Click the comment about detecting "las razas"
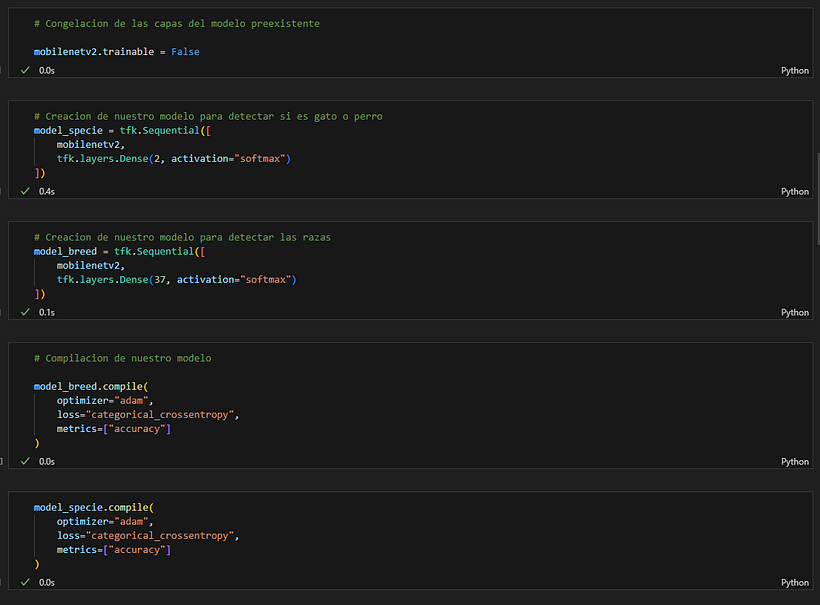The width and height of the screenshot is (820, 605). 182,237
